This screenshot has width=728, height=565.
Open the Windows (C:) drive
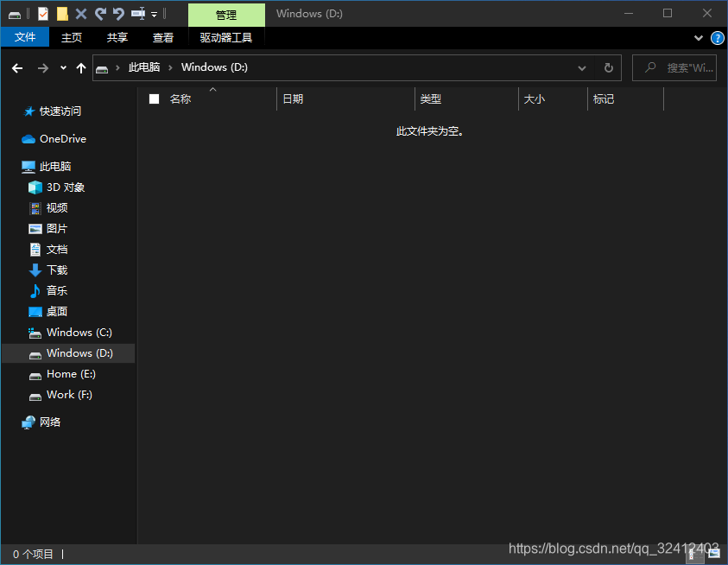tap(79, 333)
